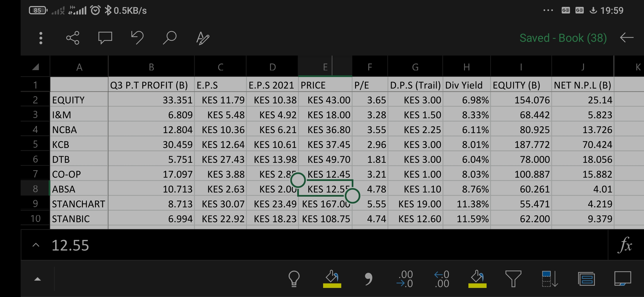Select the cell 33.351
Viewport: 644px width, 297px height.
[151, 100]
